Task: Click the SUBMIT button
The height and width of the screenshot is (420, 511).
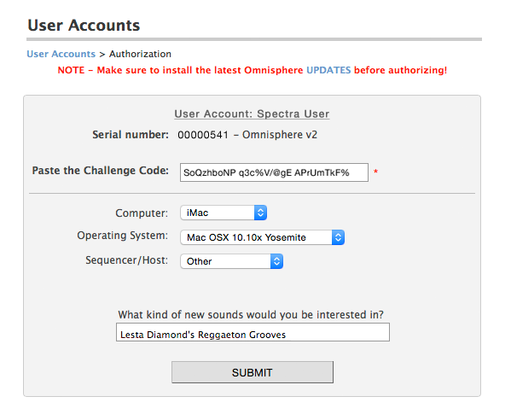Action: [253, 372]
